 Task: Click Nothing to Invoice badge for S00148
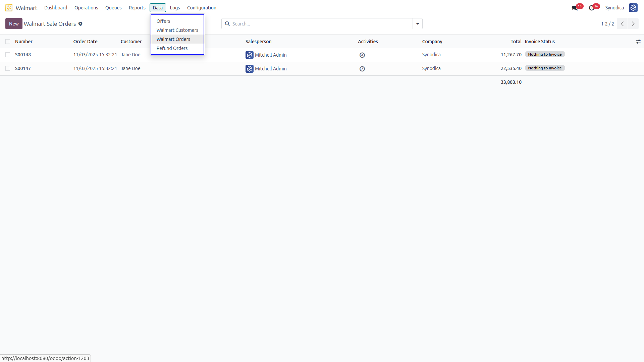pos(545,54)
